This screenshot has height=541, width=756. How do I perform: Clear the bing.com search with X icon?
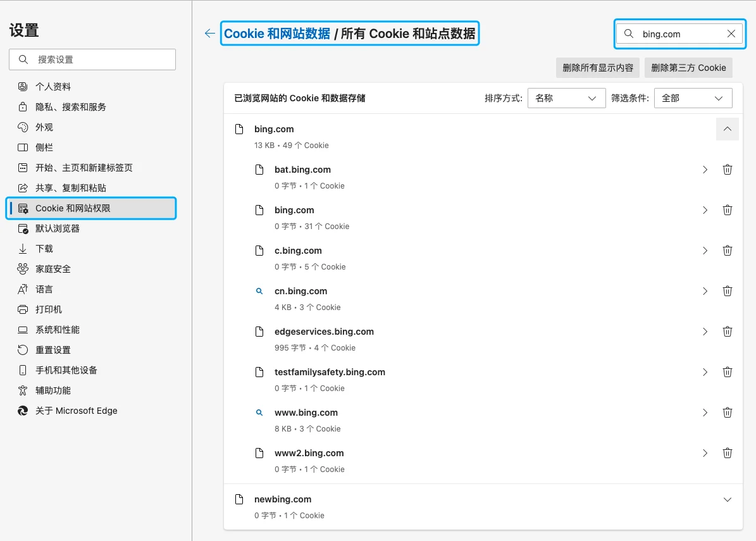731,34
